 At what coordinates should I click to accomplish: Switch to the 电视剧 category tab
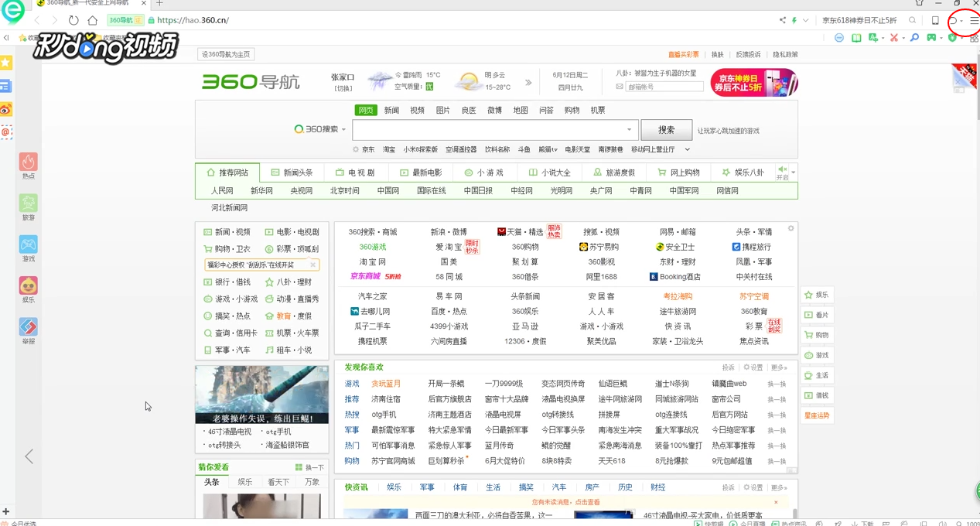(x=355, y=172)
